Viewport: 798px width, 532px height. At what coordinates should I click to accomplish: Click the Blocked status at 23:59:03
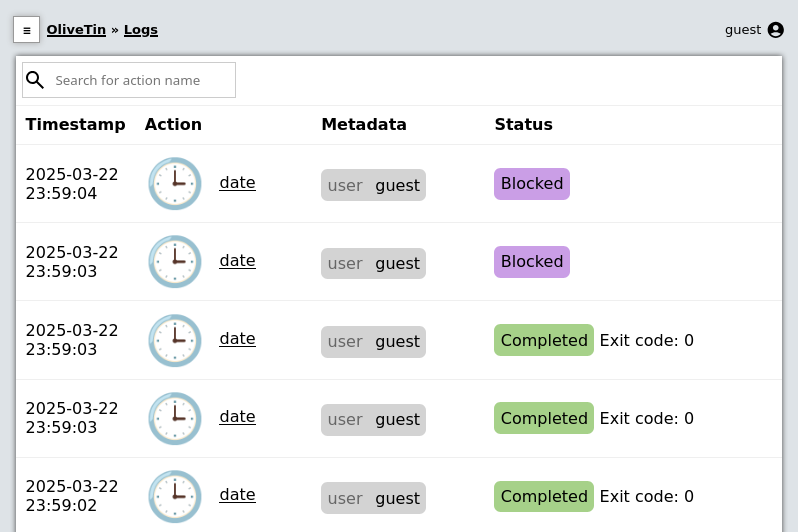click(x=531, y=262)
